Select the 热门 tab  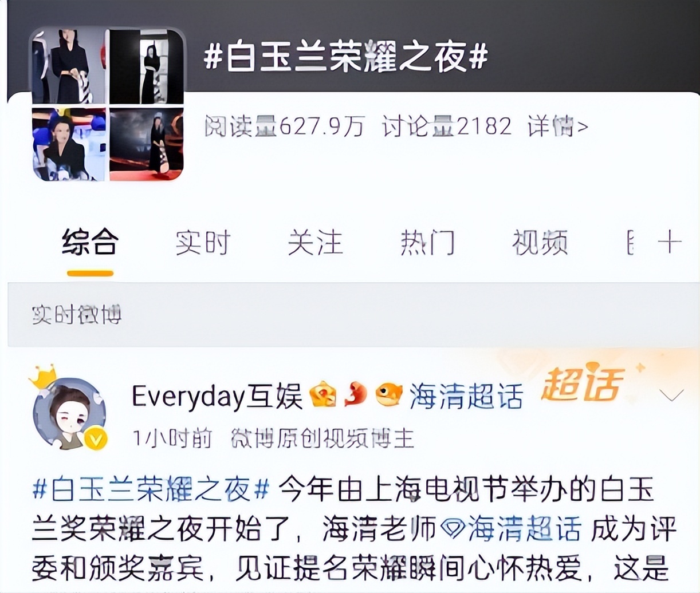pyautogui.click(x=427, y=242)
